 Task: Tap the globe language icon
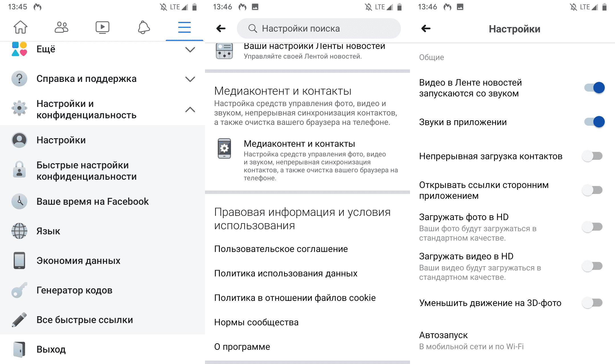pos(19,231)
